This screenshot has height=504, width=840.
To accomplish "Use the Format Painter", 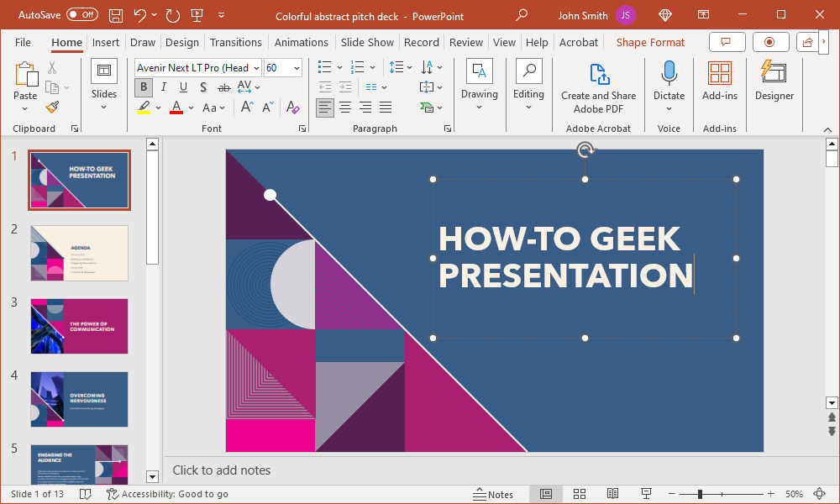I will click(x=50, y=107).
